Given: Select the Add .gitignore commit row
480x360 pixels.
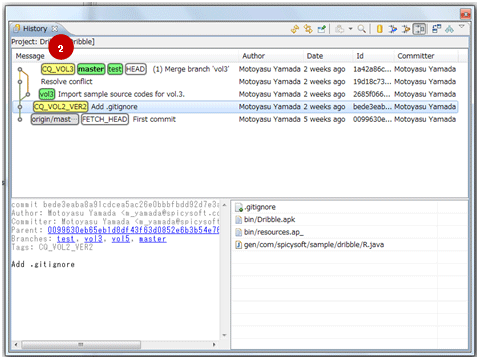Looking at the screenshot, I should pyautogui.click(x=235, y=107).
